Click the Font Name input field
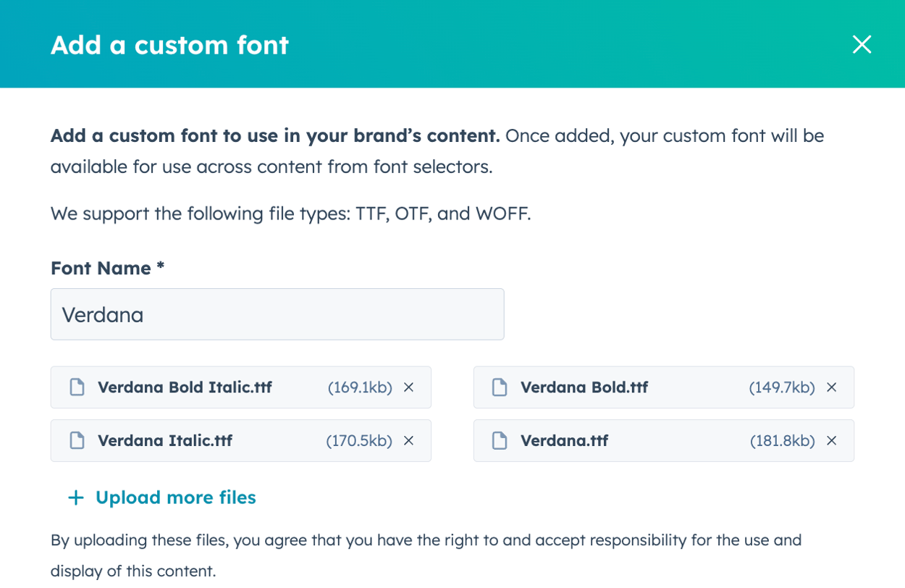This screenshot has width=905, height=588. click(x=277, y=314)
